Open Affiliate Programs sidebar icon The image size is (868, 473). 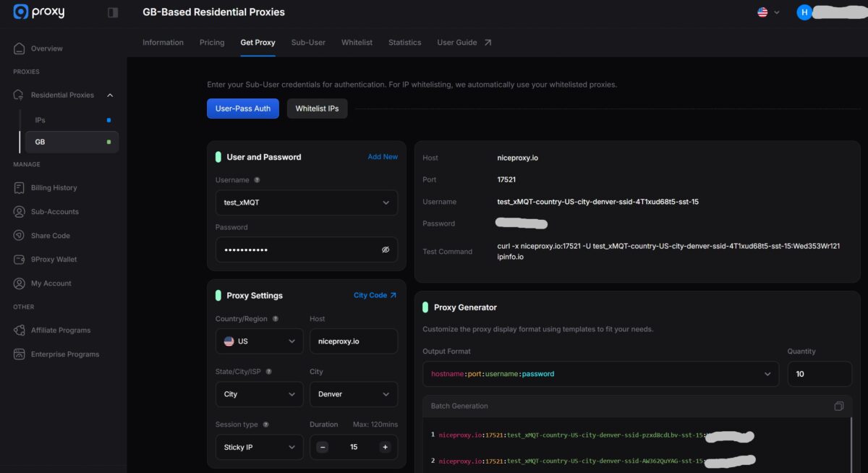(x=20, y=330)
